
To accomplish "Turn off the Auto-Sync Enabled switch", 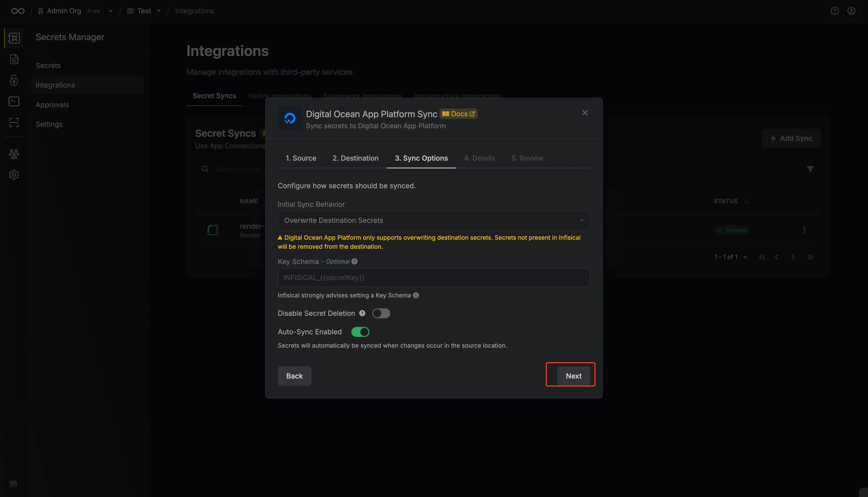I will click(360, 332).
